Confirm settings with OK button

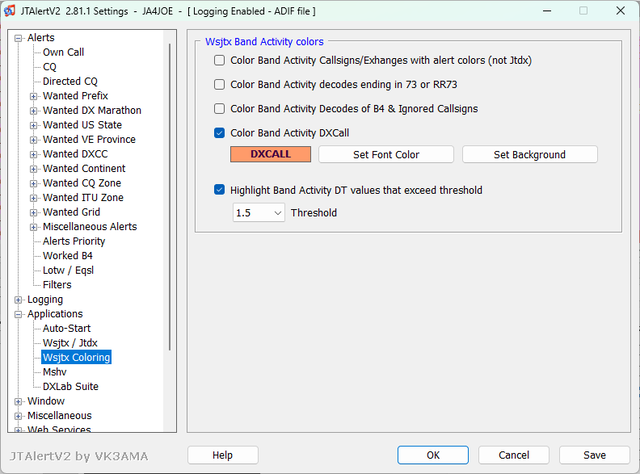(x=433, y=455)
